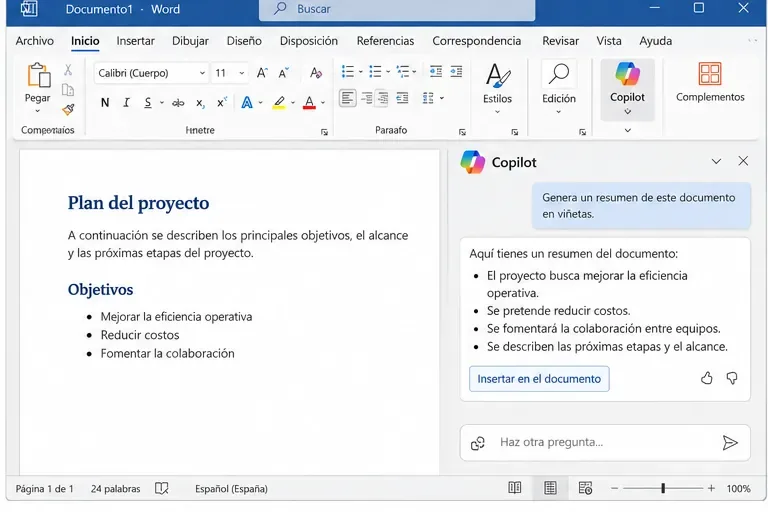The image size is (768, 512).
Task: Open the Edición search menu
Action: (559, 88)
